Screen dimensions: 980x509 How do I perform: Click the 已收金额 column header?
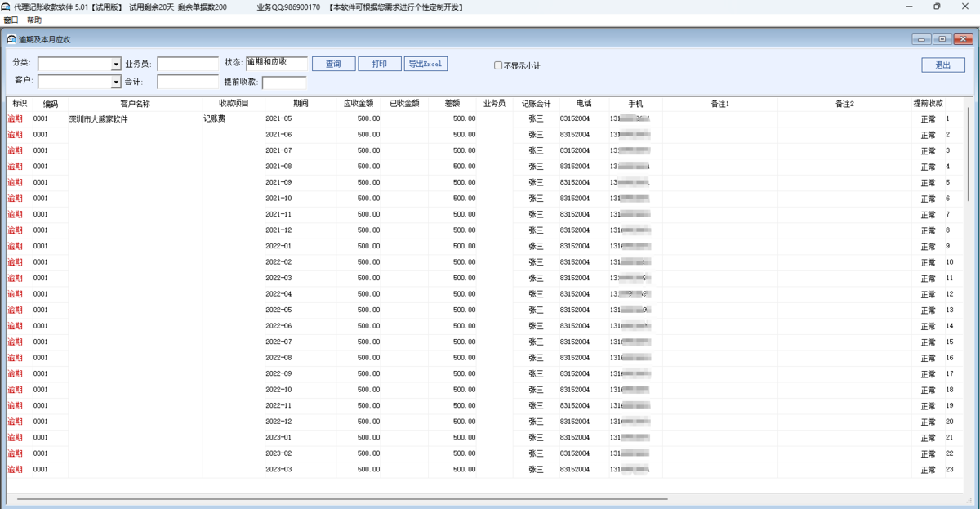(x=404, y=104)
